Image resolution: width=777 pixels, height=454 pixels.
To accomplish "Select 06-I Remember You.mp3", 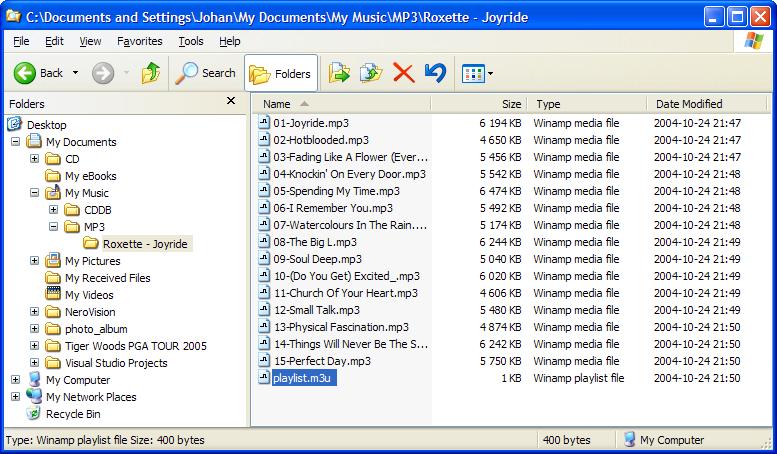I will point(333,208).
